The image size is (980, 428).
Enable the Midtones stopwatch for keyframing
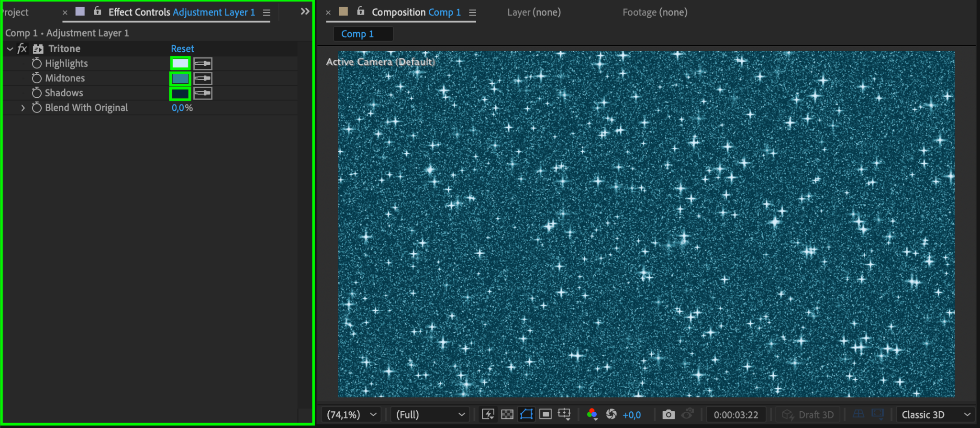pos(37,78)
